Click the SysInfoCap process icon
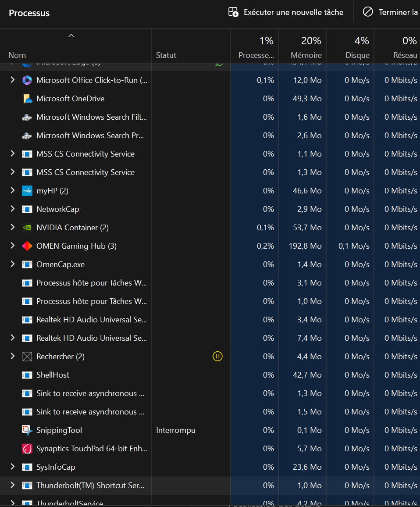Image resolution: width=420 pixels, height=507 pixels. (27, 467)
